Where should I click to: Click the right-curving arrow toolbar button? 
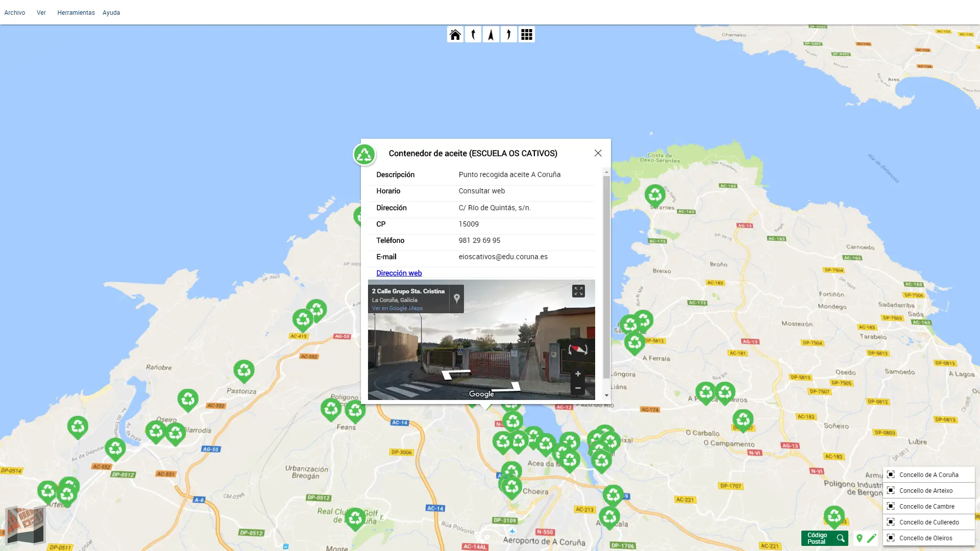509,34
